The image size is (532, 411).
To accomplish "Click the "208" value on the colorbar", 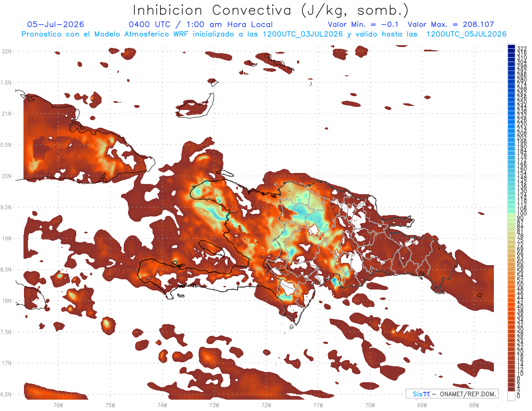I will [x=521, y=133].
